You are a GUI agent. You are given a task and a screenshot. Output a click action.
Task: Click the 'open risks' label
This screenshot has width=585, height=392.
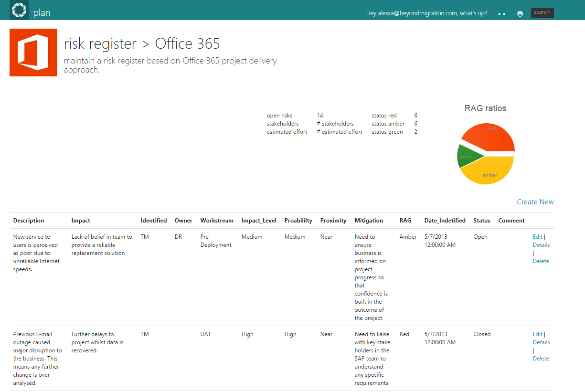pos(279,116)
